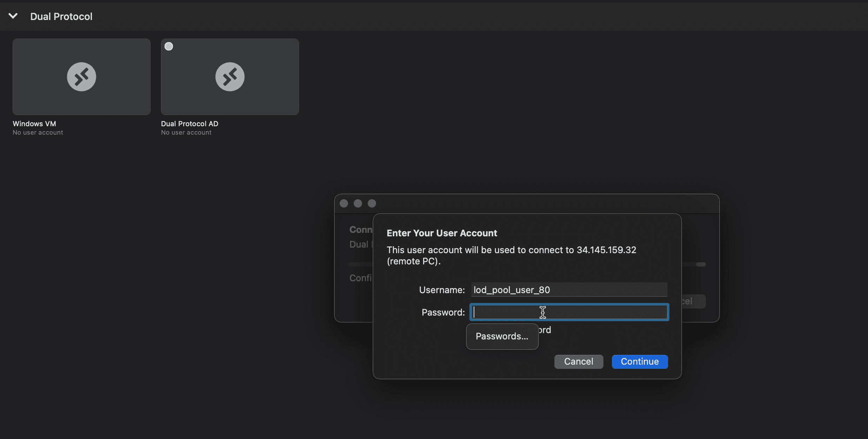Click the partially visible show password label

[545, 330]
